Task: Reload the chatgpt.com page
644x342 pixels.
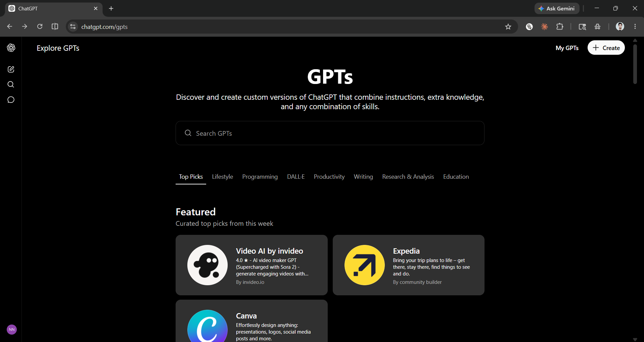Action: pyautogui.click(x=40, y=27)
